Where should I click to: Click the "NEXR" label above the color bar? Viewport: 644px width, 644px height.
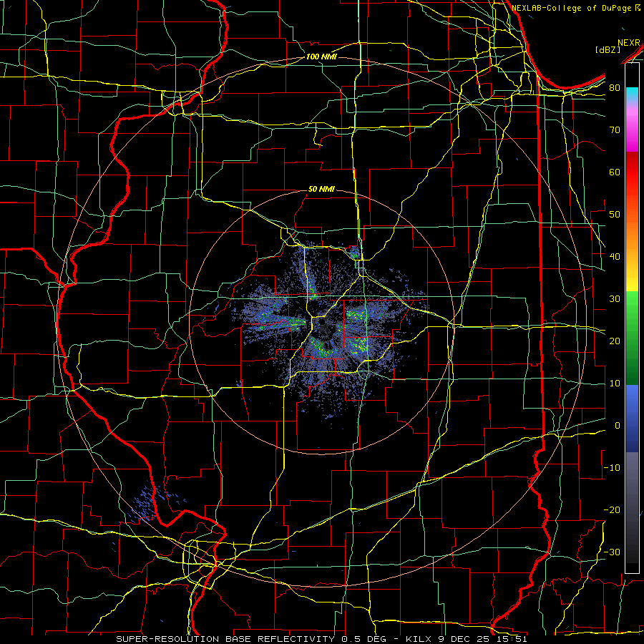[629, 43]
